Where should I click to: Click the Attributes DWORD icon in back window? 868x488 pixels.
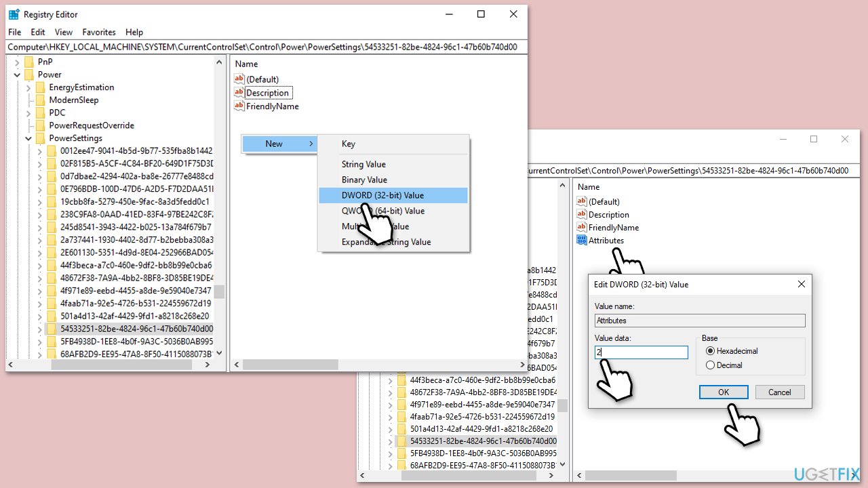pyautogui.click(x=581, y=240)
